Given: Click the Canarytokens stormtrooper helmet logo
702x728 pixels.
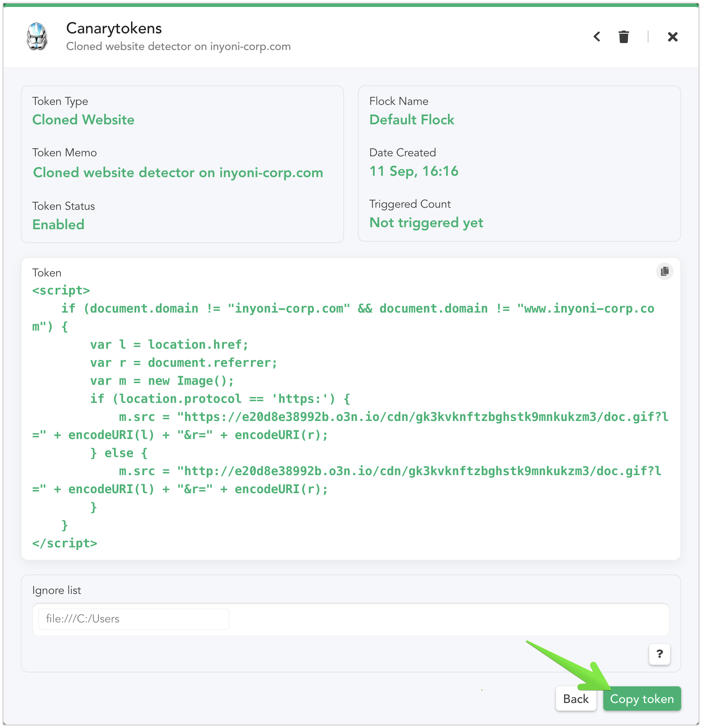Looking at the screenshot, I should point(37,36).
